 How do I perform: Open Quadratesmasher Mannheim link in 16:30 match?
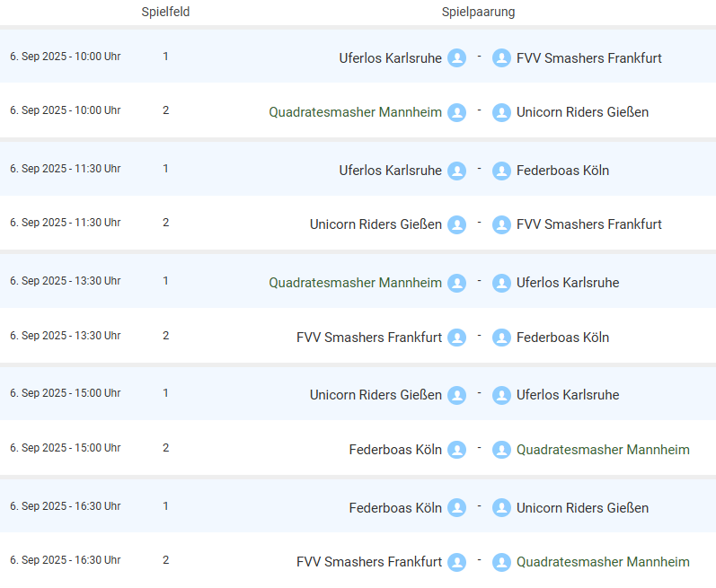point(603,562)
